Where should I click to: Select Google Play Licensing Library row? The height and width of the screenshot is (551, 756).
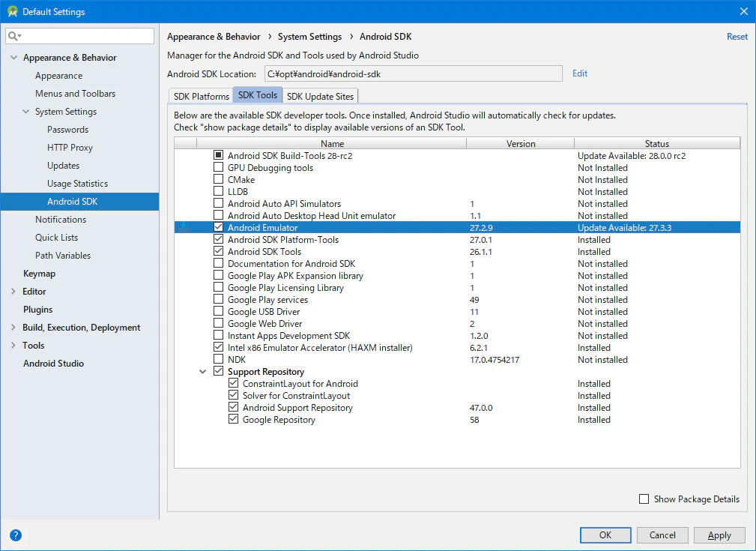457,288
